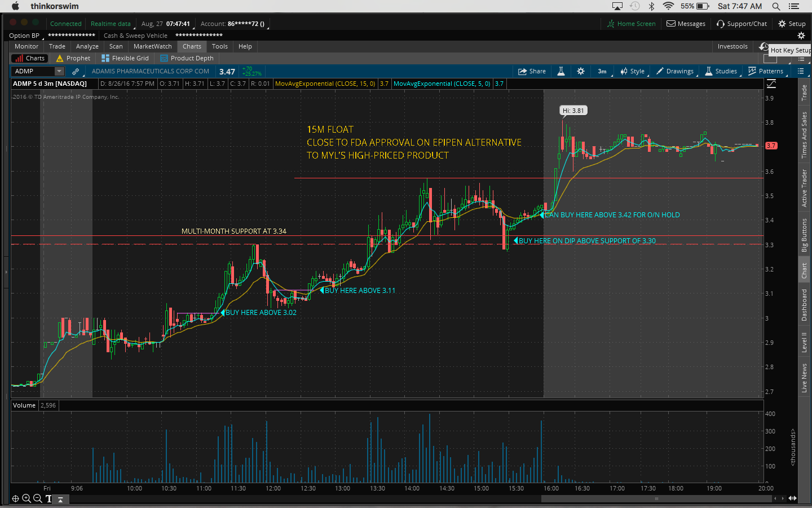Open the Patterns menu
812x508 pixels.
tap(766, 71)
